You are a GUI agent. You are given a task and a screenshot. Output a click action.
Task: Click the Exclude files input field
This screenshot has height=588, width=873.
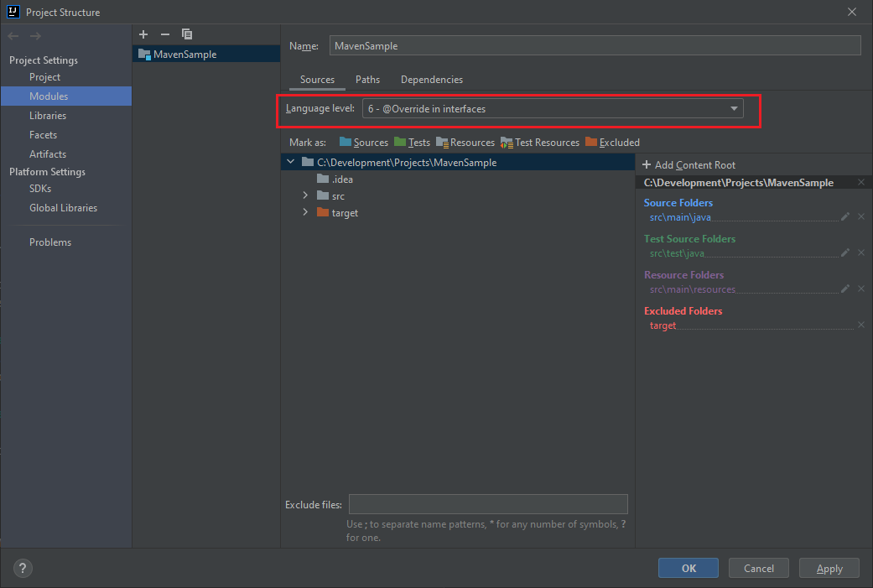(x=488, y=503)
